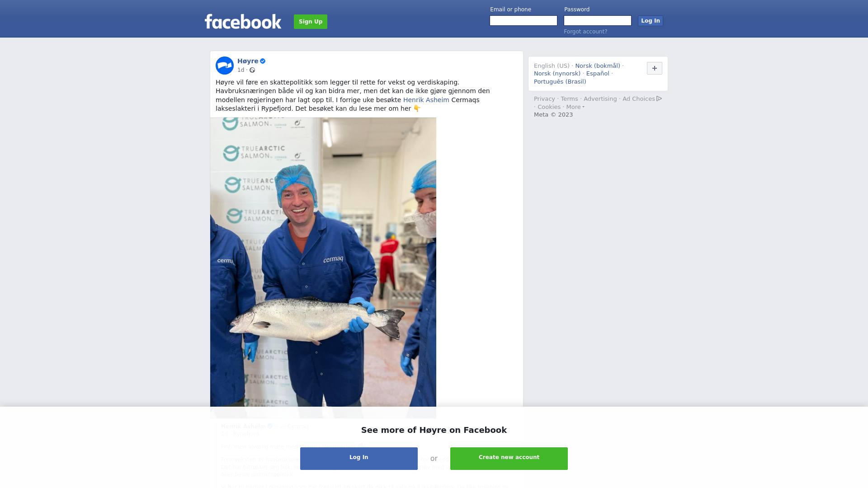This screenshot has height=488, width=868.
Task: Click the public globe icon under Høyre
Action: pos(252,70)
